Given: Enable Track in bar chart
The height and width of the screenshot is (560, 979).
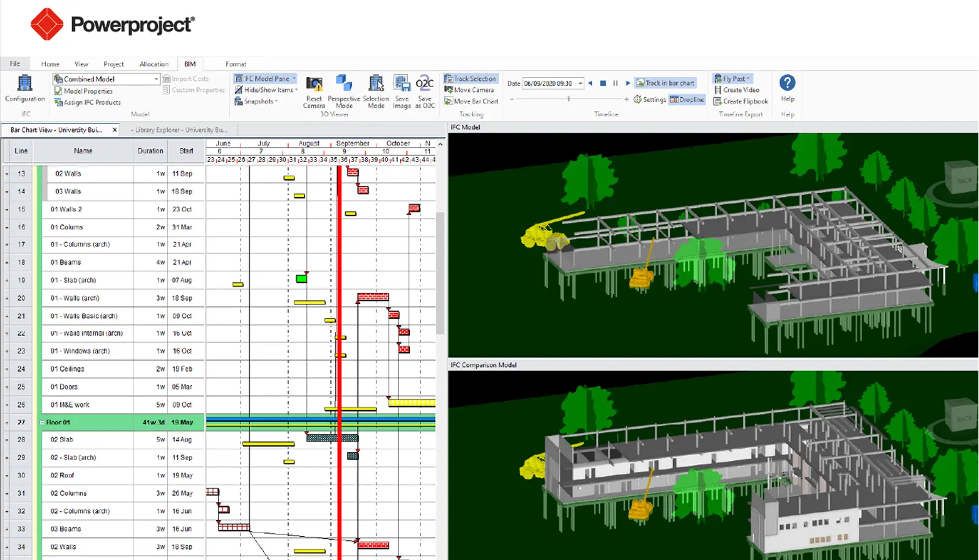Looking at the screenshot, I should [x=666, y=83].
